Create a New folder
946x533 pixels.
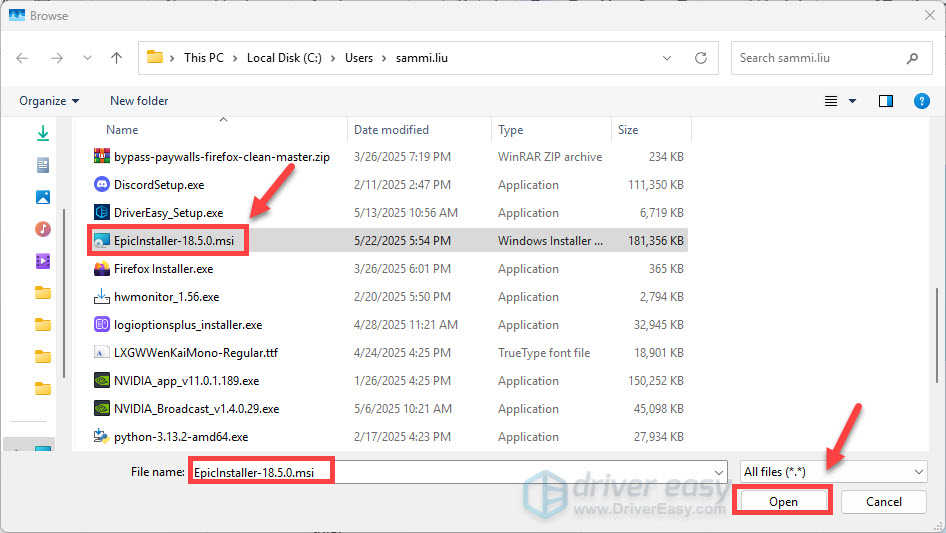tap(139, 101)
